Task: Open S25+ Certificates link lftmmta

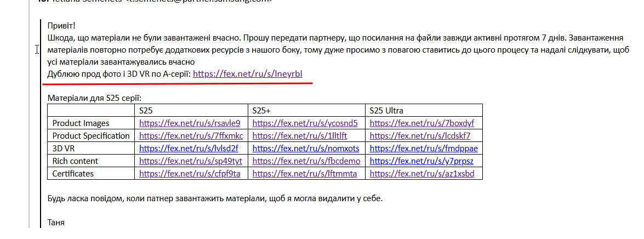Action: coord(305,174)
